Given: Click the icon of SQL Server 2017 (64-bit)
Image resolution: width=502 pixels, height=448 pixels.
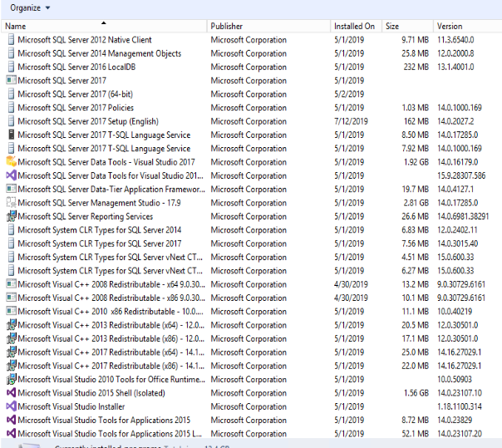Looking at the screenshot, I should click(x=11, y=94).
